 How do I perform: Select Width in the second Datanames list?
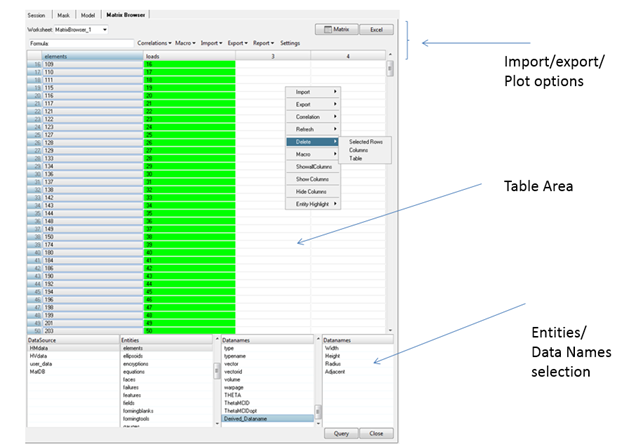click(358, 348)
